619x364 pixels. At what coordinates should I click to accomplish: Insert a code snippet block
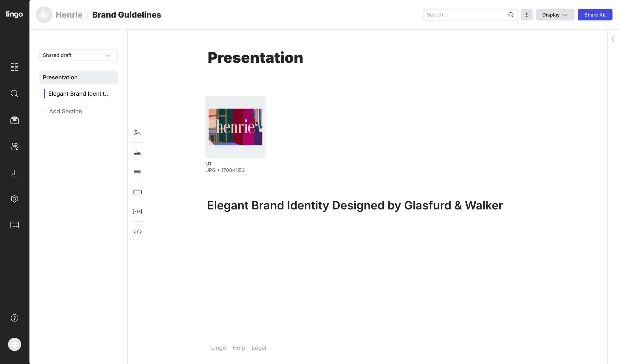[137, 231]
